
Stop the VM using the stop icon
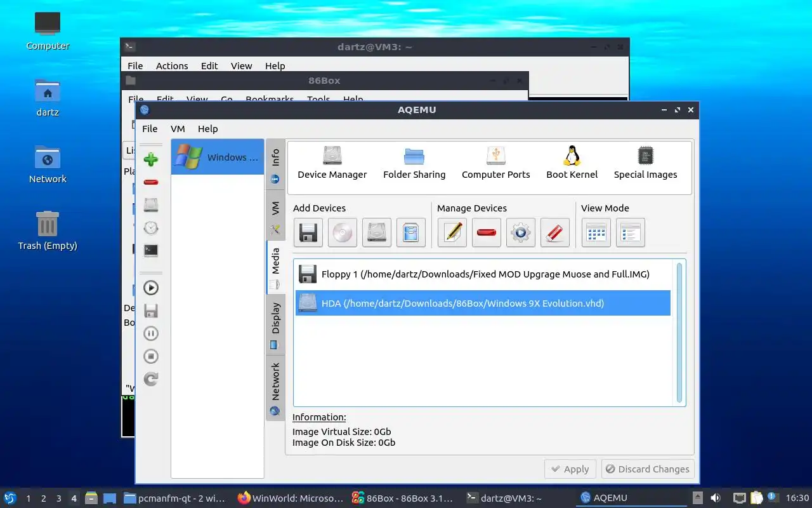[151, 356]
